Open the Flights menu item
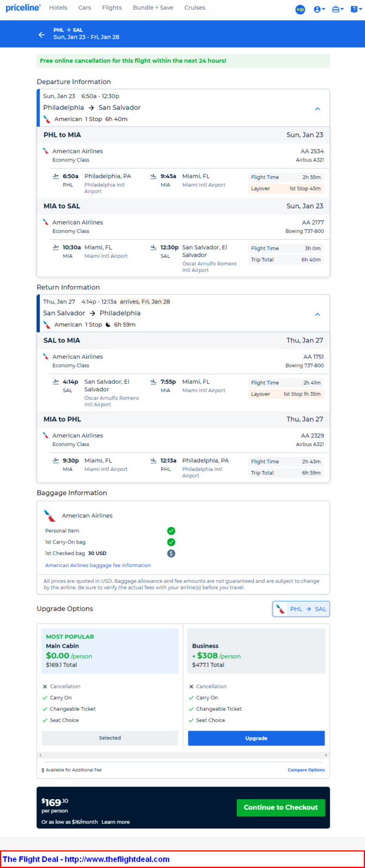365x868 pixels. [112, 8]
